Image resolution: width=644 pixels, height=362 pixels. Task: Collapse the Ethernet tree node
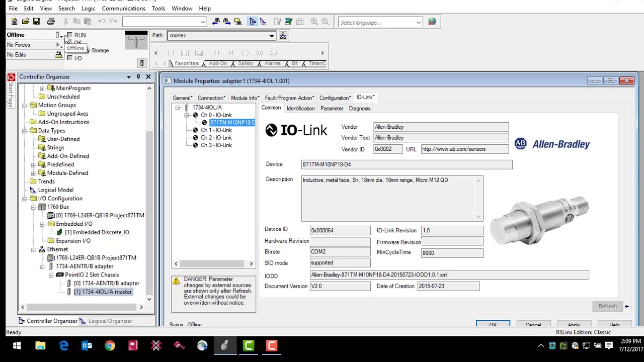33,249
